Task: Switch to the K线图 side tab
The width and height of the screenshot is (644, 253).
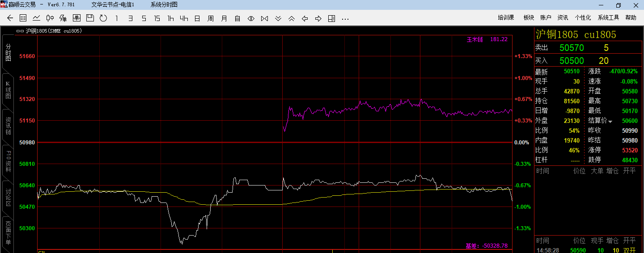Action: pos(8,90)
